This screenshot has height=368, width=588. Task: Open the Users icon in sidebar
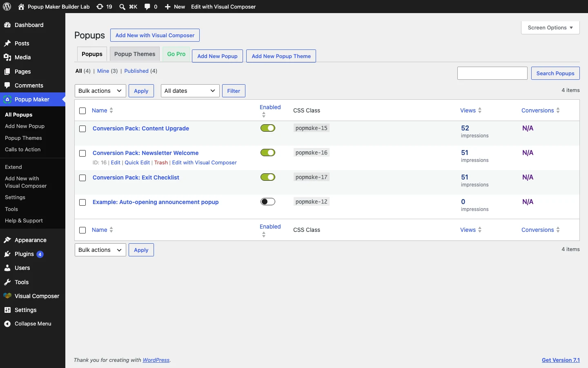coord(7,268)
